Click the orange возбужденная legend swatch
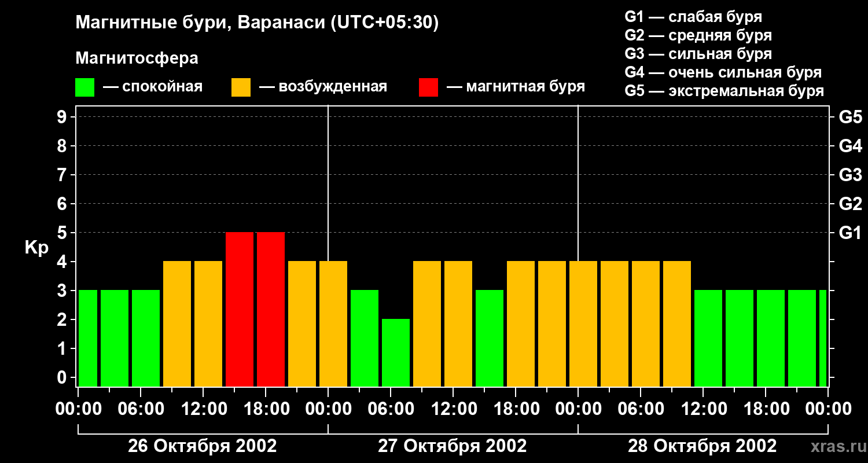 [241, 87]
